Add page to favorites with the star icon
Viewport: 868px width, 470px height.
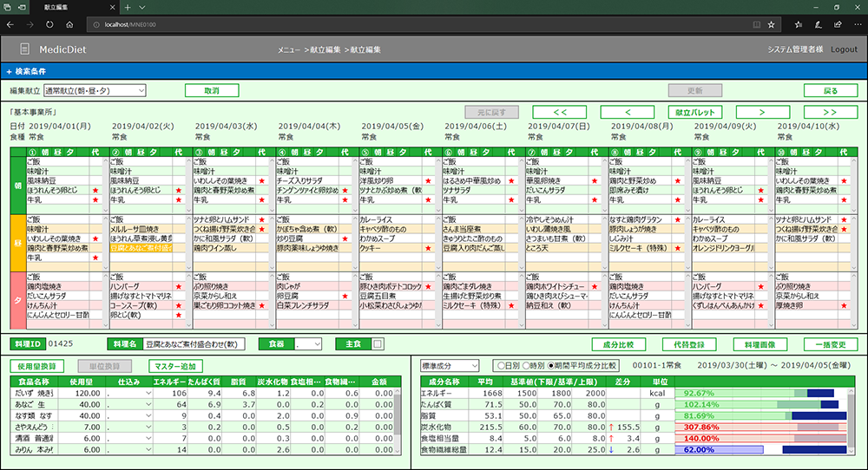(x=771, y=24)
